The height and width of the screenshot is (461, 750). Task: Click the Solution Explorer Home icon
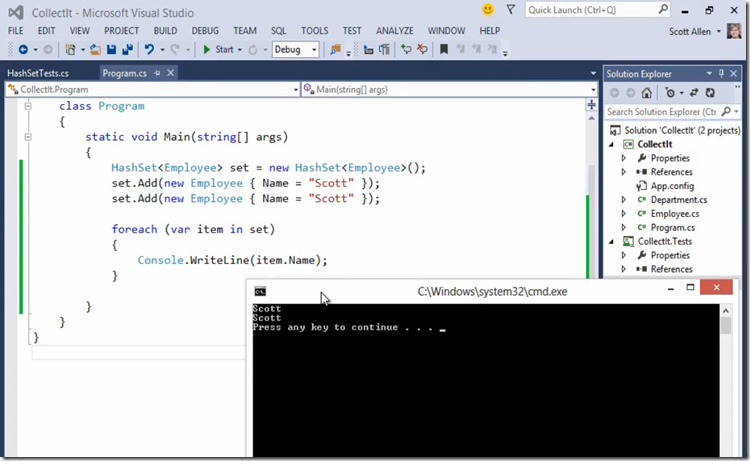pyautogui.click(x=647, y=93)
